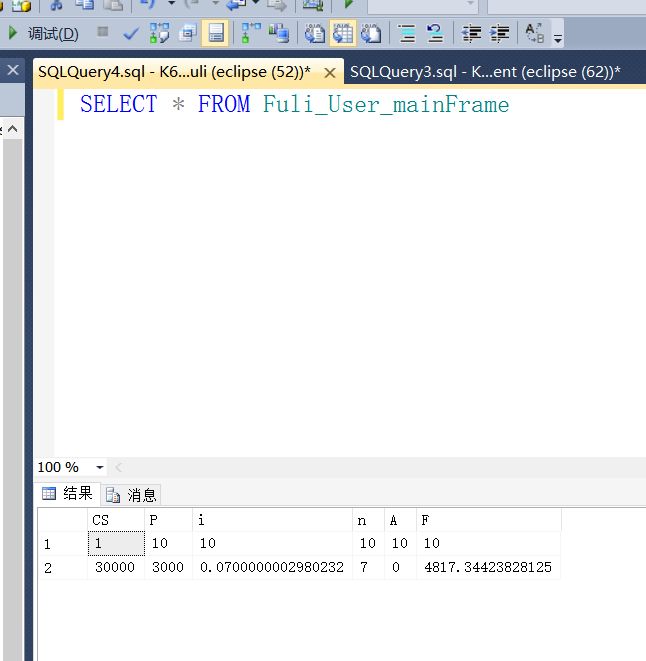Open the solution configuration combo box

point(423,5)
